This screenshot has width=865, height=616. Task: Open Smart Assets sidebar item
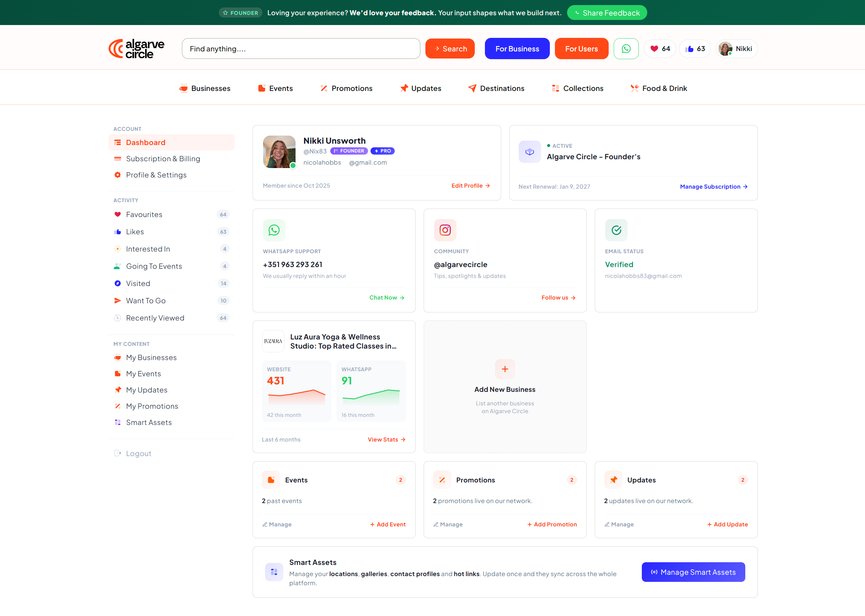pos(171,423)
